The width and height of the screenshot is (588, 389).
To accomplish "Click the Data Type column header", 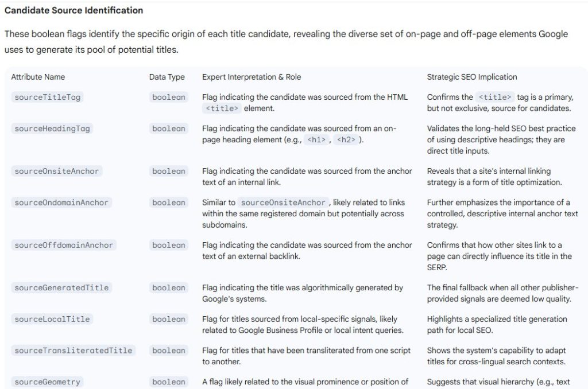I will (167, 77).
